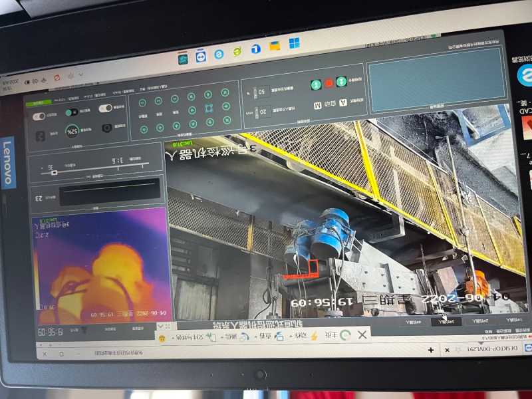Turn off the dark switched-on toggle
532x399 pixels.
point(72,112)
